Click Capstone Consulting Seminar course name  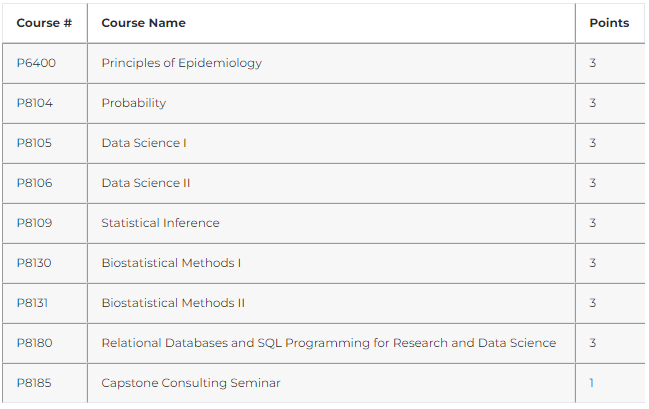(191, 383)
